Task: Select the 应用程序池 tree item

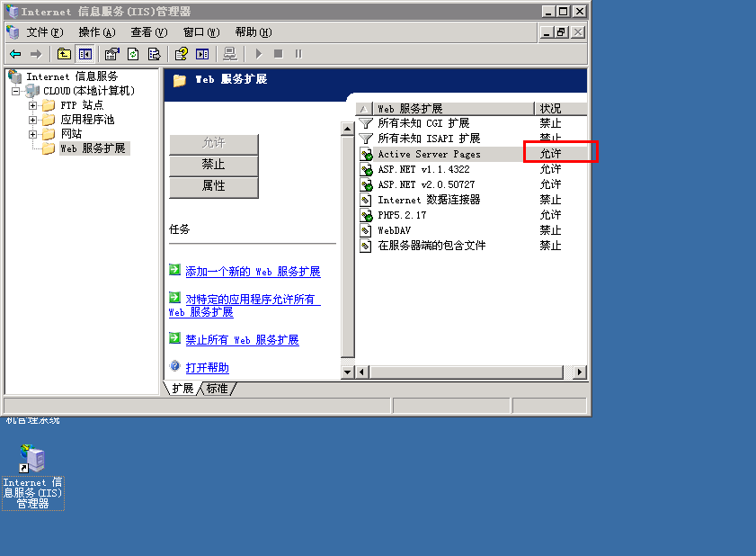Action: click(x=87, y=121)
